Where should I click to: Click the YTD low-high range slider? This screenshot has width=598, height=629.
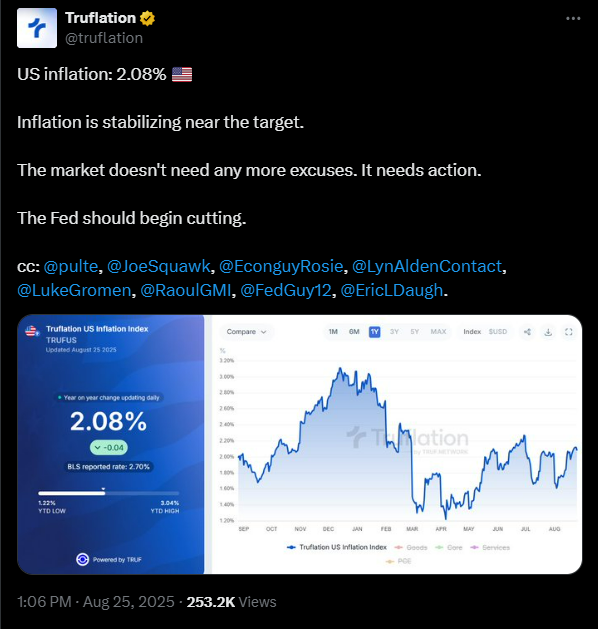tap(109, 493)
